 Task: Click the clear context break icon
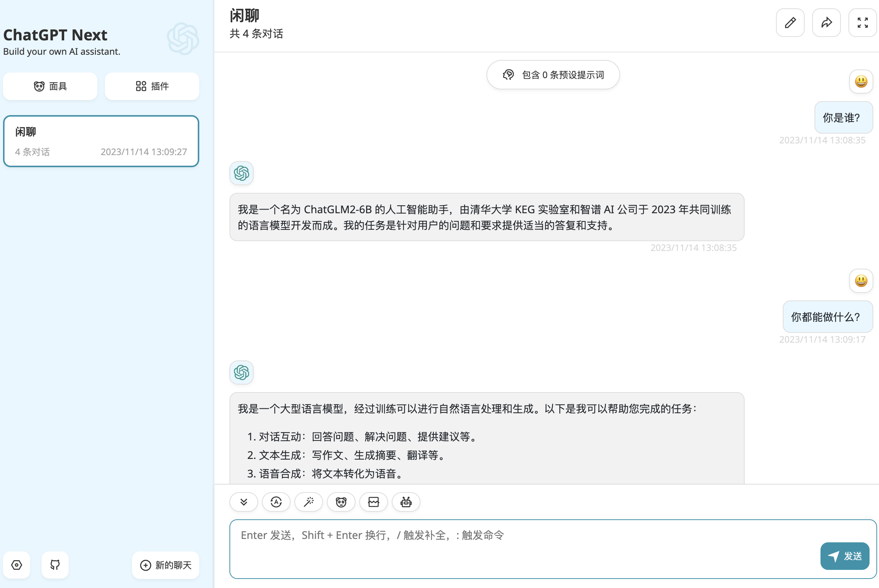point(374,502)
